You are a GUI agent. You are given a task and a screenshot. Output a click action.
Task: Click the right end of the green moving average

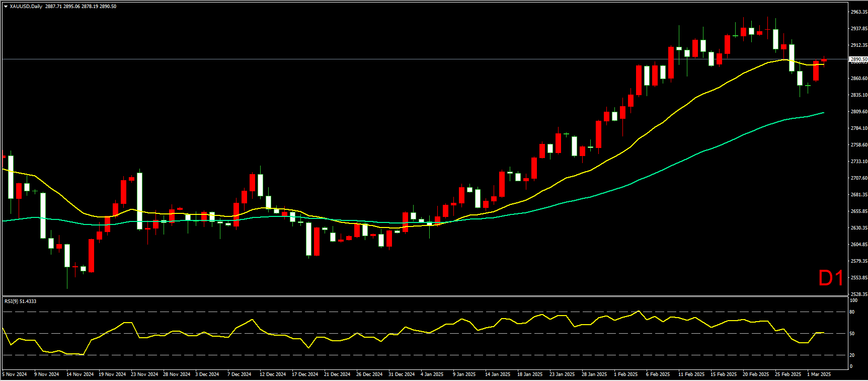click(823, 113)
